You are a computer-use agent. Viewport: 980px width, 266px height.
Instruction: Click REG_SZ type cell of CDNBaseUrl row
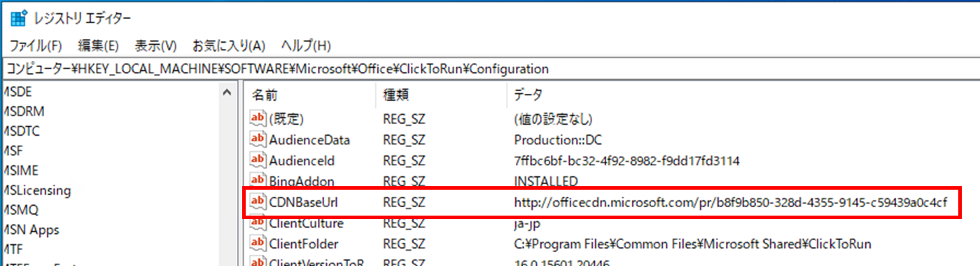click(x=404, y=203)
